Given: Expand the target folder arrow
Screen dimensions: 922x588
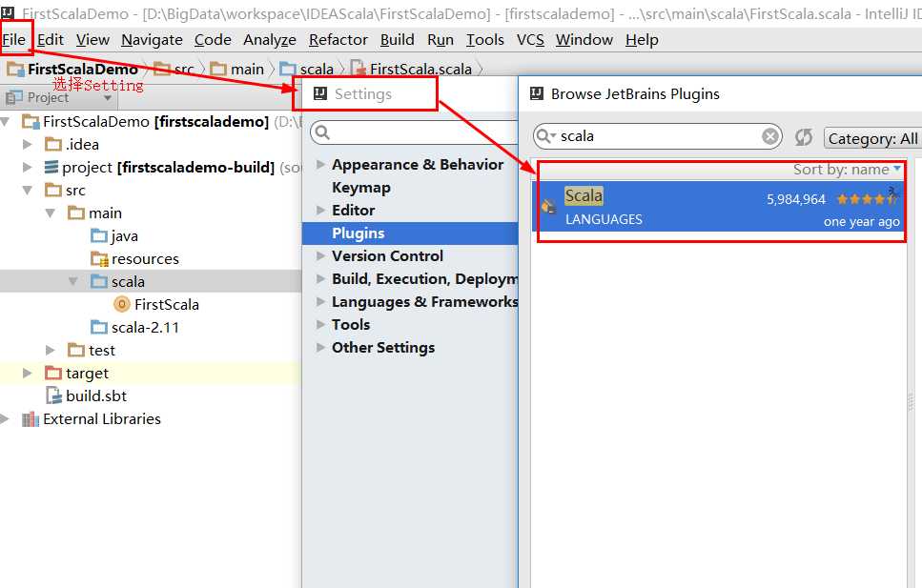Looking at the screenshot, I should [27, 373].
